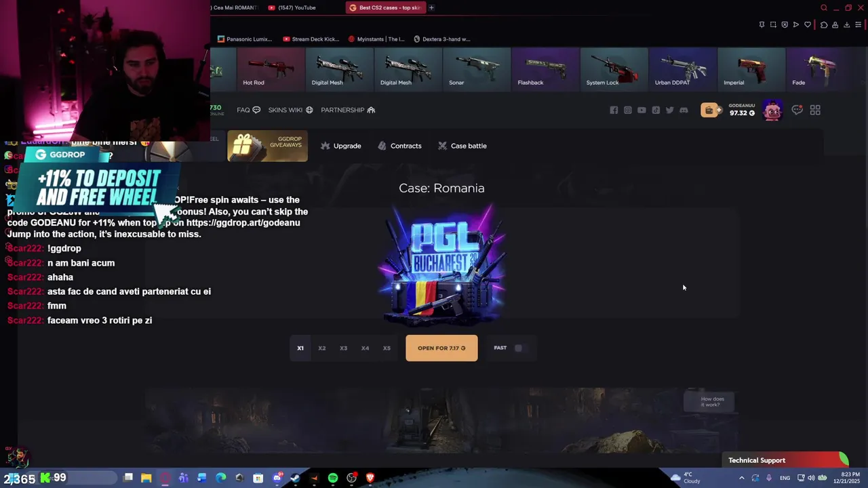Open the FAQ menu item
This screenshot has width=868, height=488.
click(x=248, y=110)
